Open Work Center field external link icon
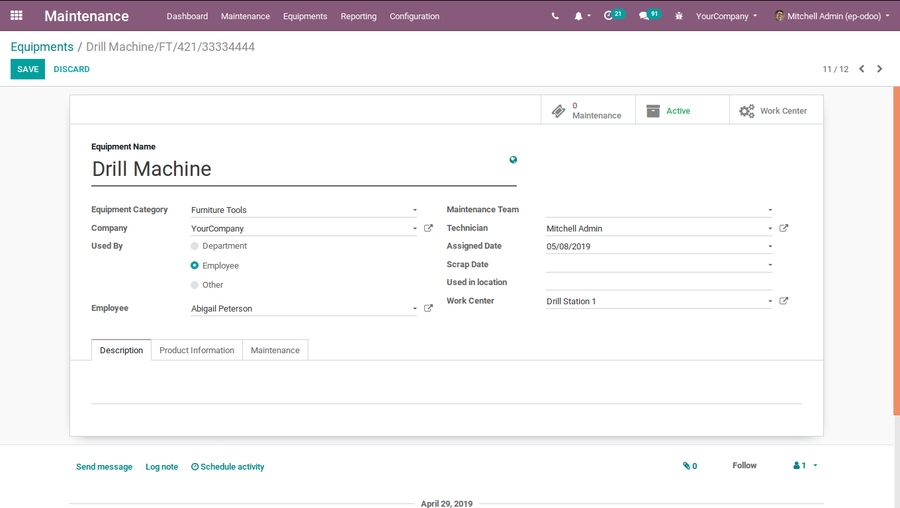Screen dimensions: 900x508 pos(783,301)
